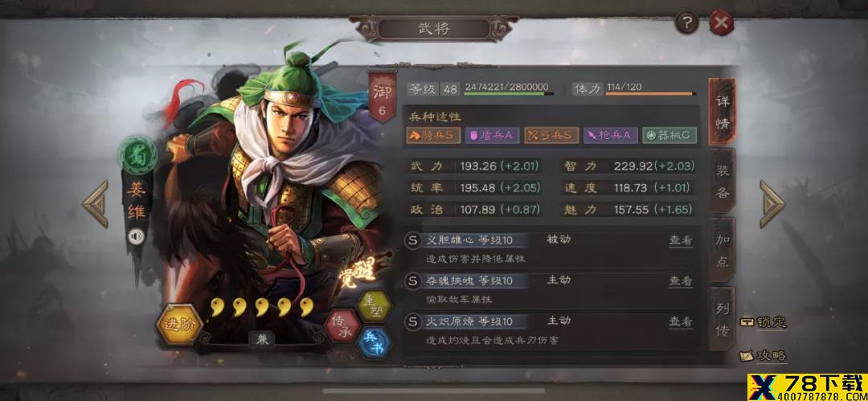Click the green experience progress bar
This screenshot has height=401, width=868.
coord(509,94)
